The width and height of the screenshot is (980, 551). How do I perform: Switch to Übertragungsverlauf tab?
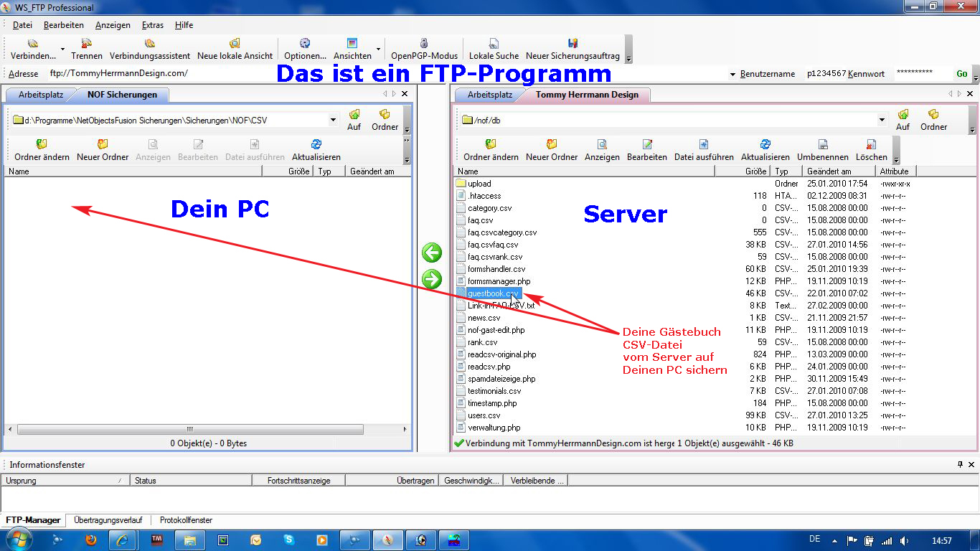click(108, 520)
